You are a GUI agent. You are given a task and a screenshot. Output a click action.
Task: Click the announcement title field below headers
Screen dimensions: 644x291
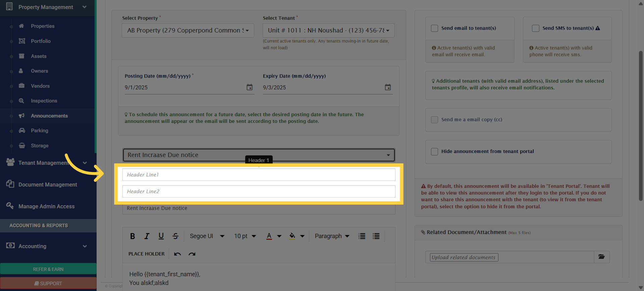coord(259,208)
